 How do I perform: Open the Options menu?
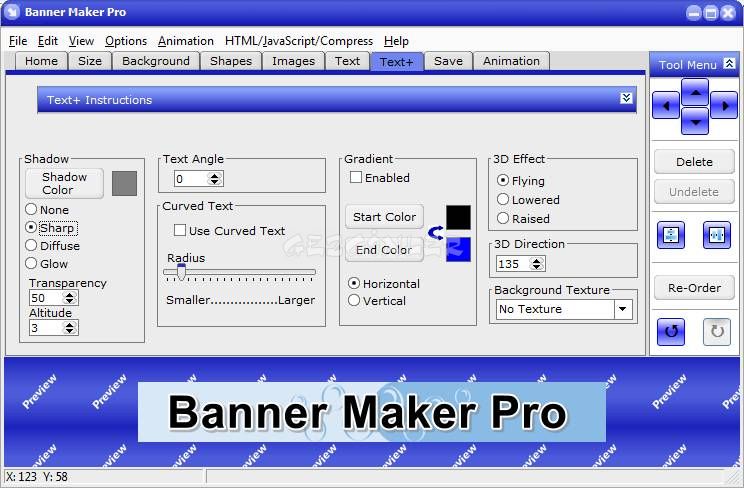click(x=126, y=41)
